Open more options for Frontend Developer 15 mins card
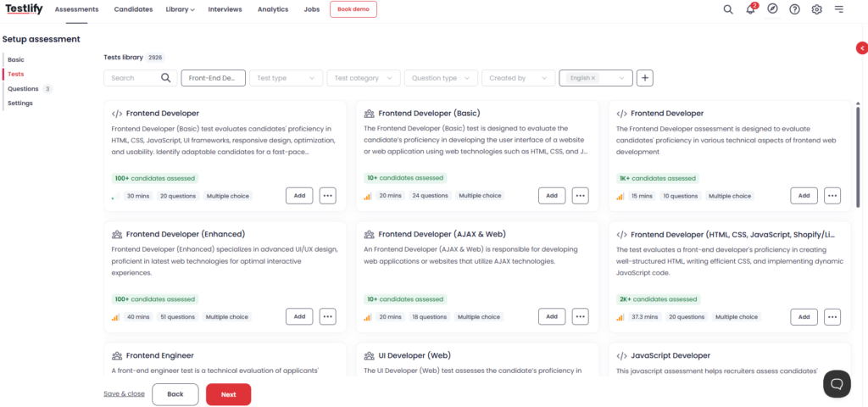 832,196
